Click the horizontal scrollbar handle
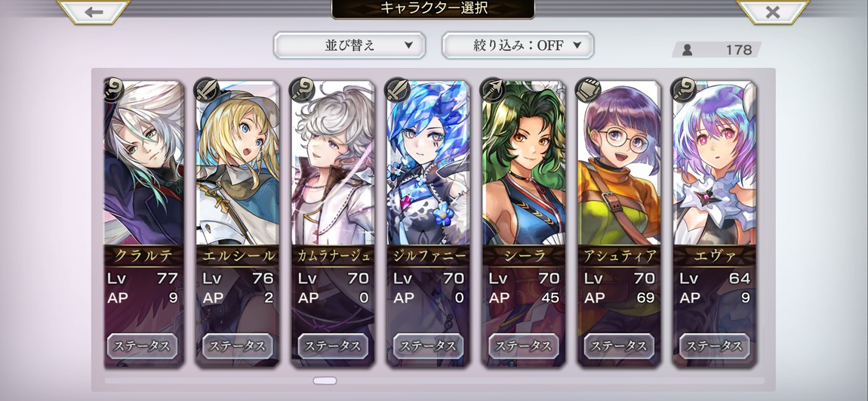868x401 pixels. point(325,381)
